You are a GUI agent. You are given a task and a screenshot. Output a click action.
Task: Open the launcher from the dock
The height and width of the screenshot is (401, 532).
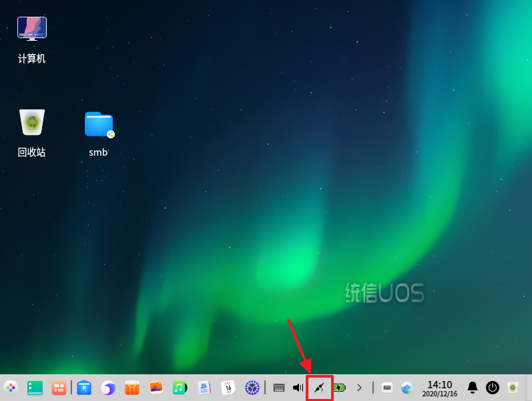11,387
